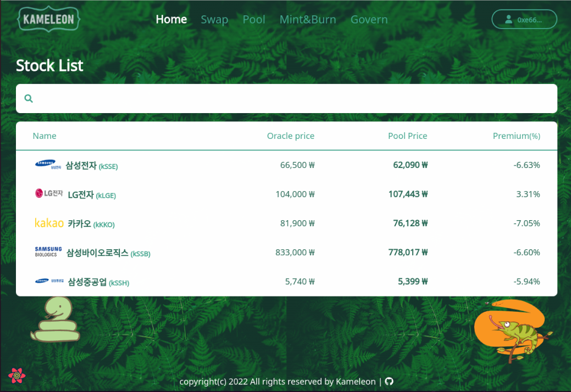Click the Stock List heading
The width and height of the screenshot is (571, 392).
(x=49, y=65)
